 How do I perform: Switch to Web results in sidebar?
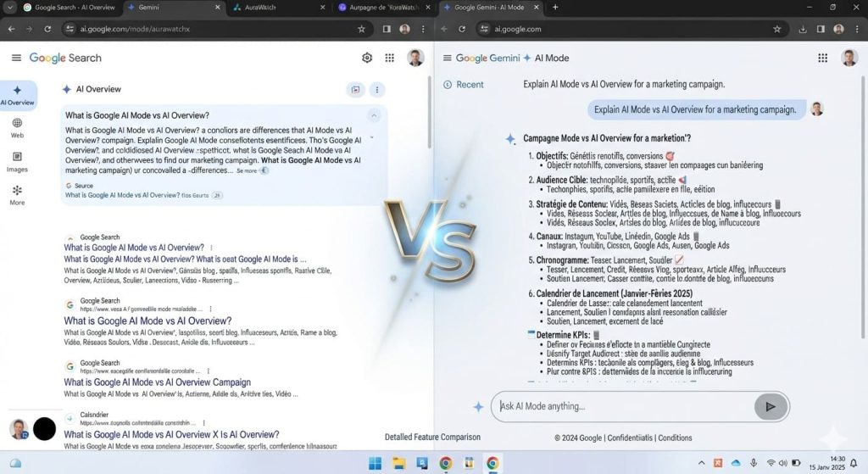(17, 128)
